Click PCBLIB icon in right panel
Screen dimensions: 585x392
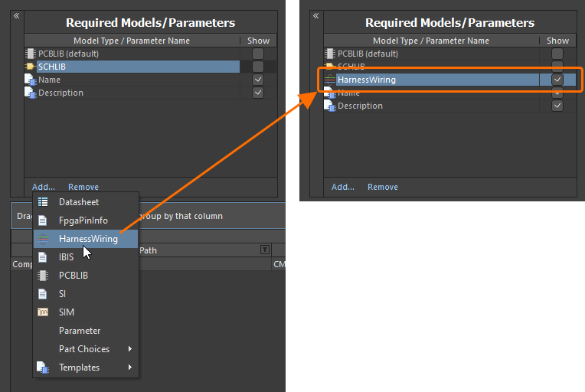330,54
